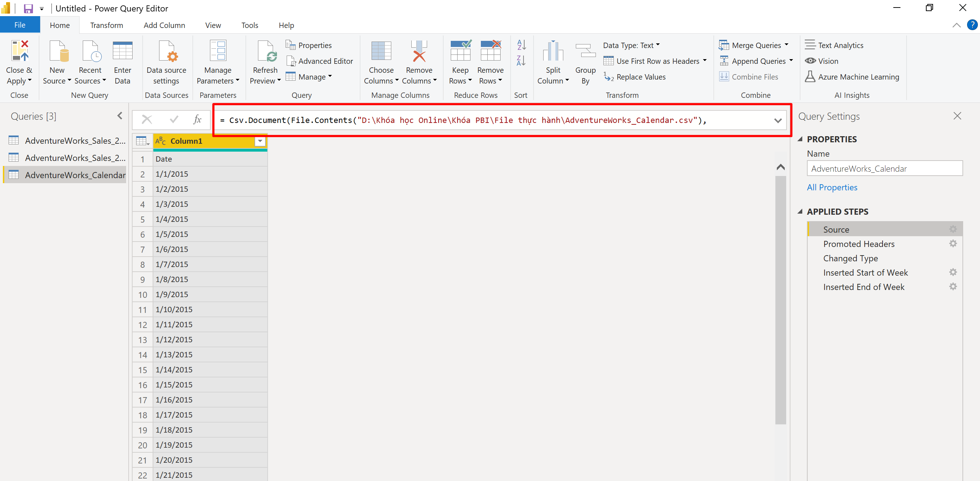Select the AdventureWorks_Calendar query

point(64,175)
